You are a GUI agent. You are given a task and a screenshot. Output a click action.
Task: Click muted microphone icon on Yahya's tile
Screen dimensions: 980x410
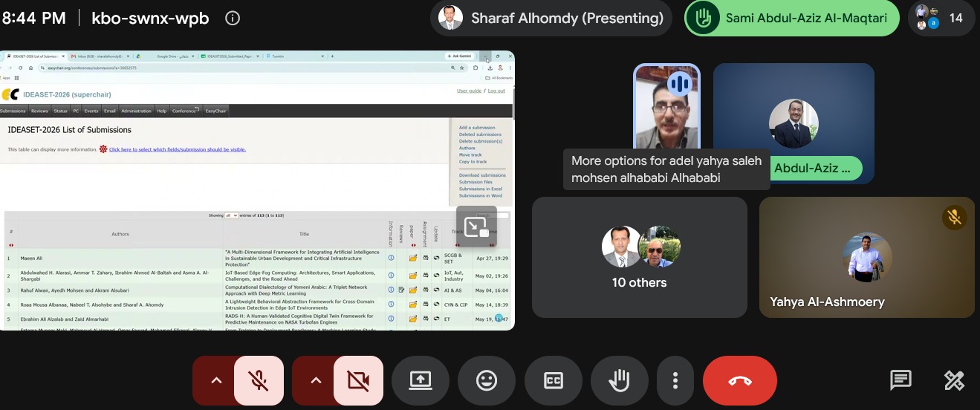point(955,217)
